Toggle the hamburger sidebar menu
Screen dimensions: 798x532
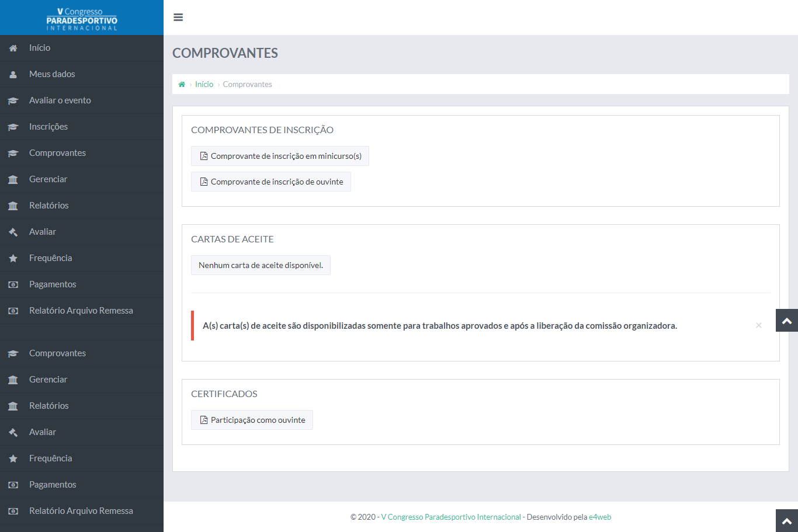tap(178, 18)
